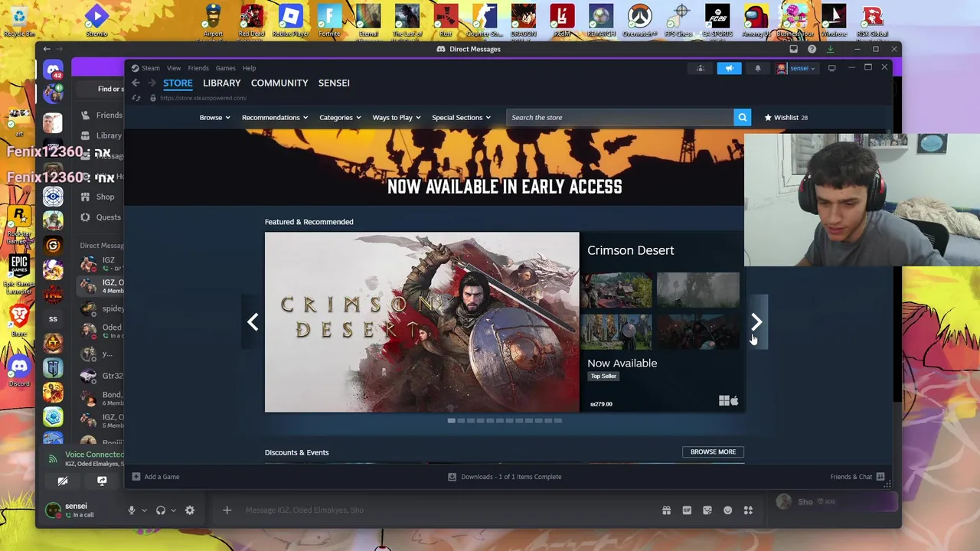980x551 pixels.
Task: Open Steam friends requests icon
Action: coord(700,68)
